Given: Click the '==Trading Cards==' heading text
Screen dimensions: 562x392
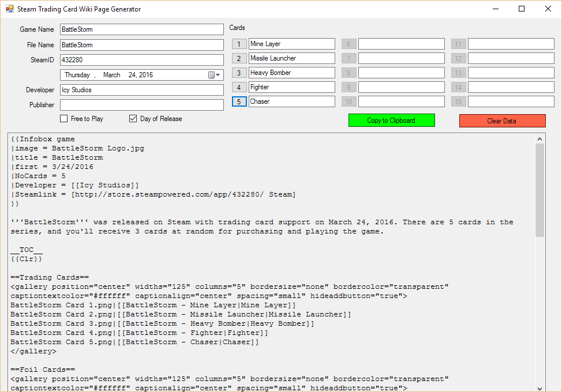Looking at the screenshot, I should click(50, 277).
